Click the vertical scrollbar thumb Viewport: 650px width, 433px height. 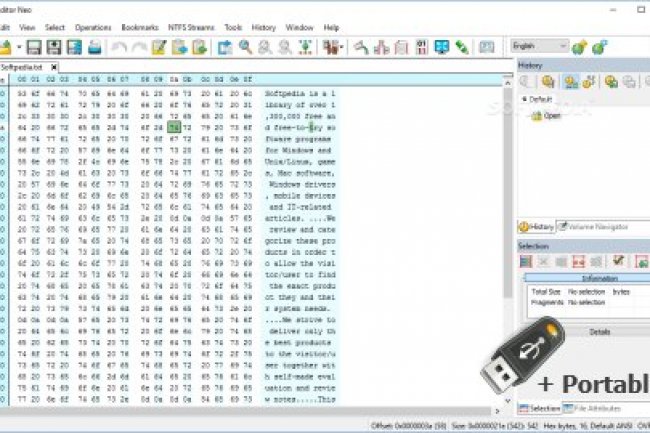tap(508, 193)
